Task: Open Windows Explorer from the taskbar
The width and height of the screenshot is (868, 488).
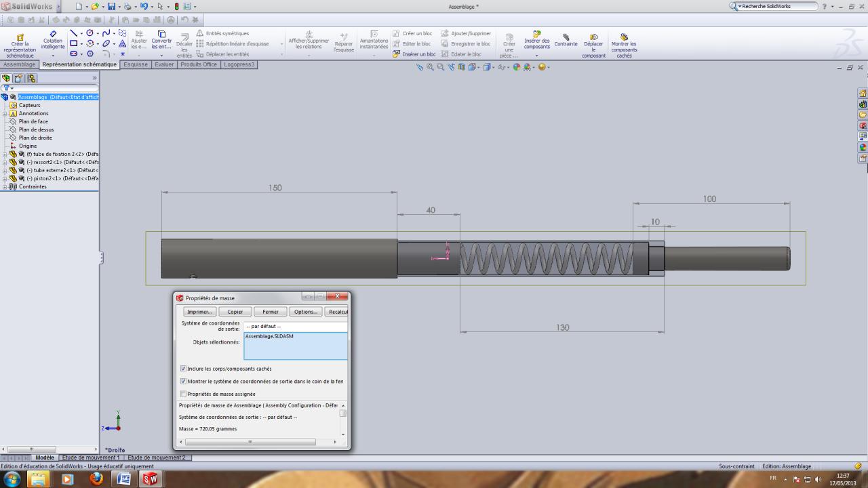Action: click(x=39, y=479)
